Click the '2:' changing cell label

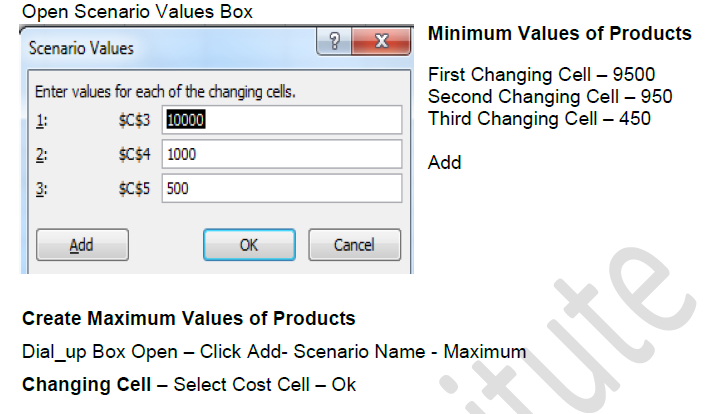click(41, 155)
